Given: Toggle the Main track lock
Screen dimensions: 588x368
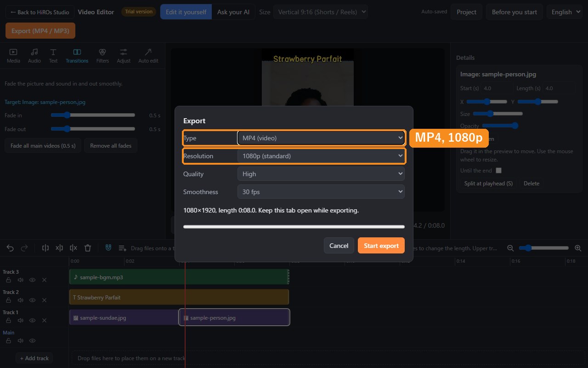Looking at the screenshot, I should pyautogui.click(x=8, y=341).
